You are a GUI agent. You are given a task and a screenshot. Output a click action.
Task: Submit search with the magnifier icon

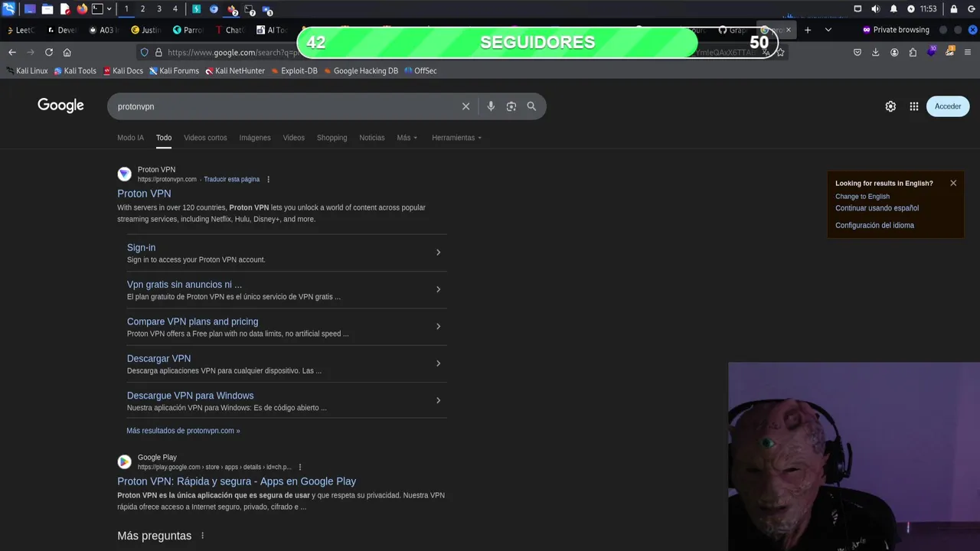tap(531, 106)
